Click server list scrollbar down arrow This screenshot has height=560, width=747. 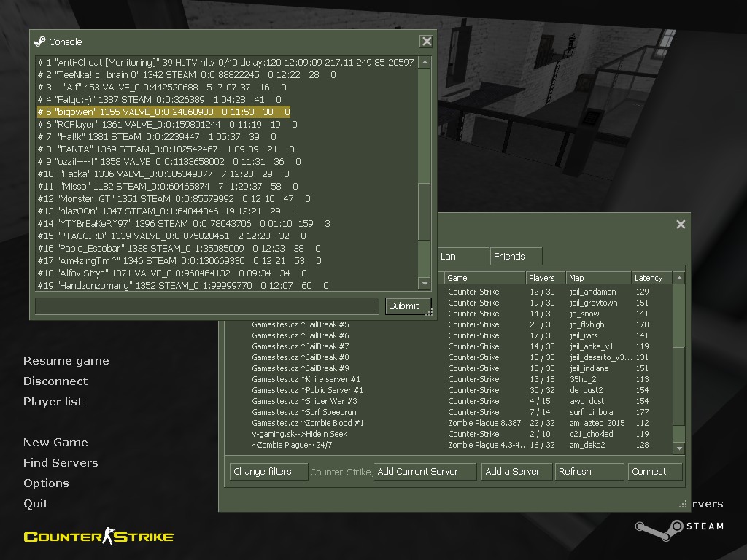pos(679,448)
